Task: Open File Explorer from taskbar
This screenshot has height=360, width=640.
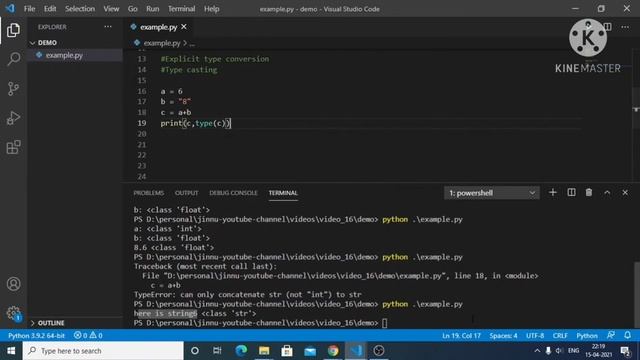Action: click(264, 351)
